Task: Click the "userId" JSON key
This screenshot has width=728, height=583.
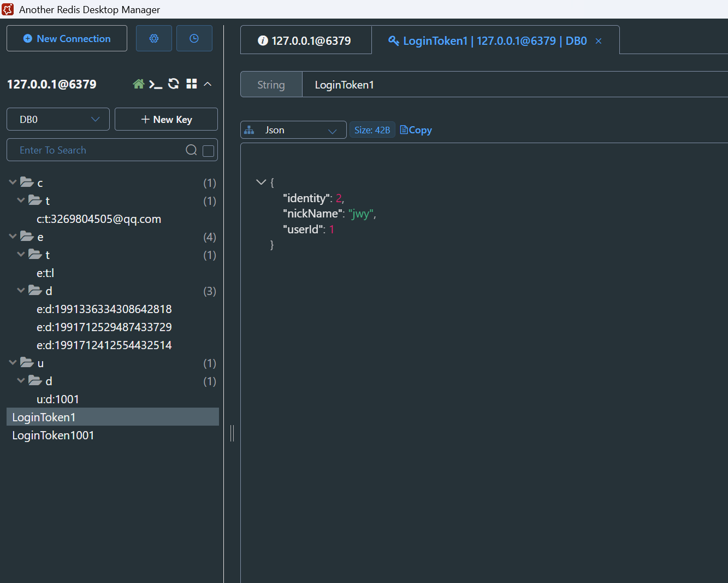Action: pos(304,229)
